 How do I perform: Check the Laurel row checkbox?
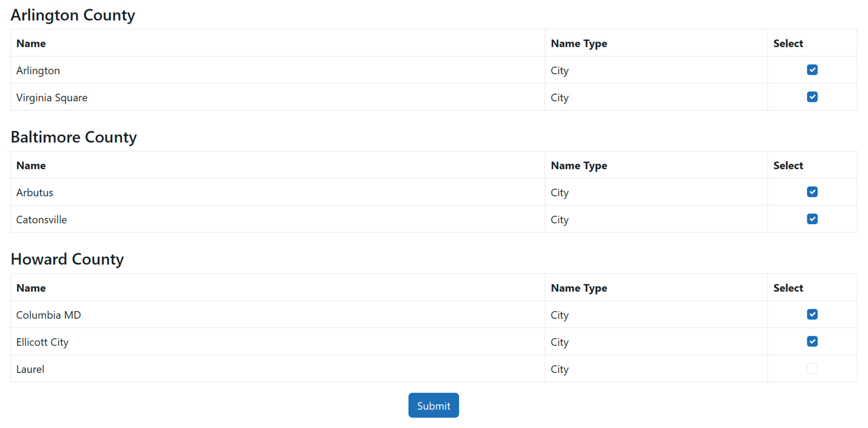pos(812,368)
